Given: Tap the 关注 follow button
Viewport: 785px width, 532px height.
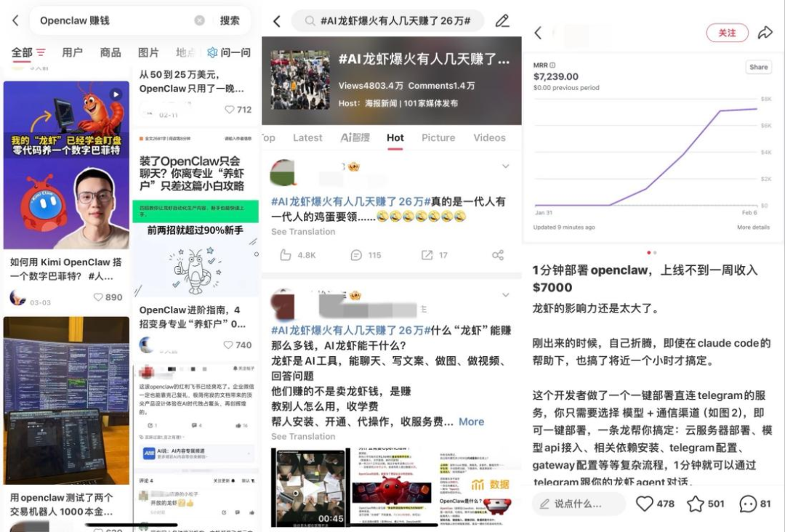Looking at the screenshot, I should (727, 33).
